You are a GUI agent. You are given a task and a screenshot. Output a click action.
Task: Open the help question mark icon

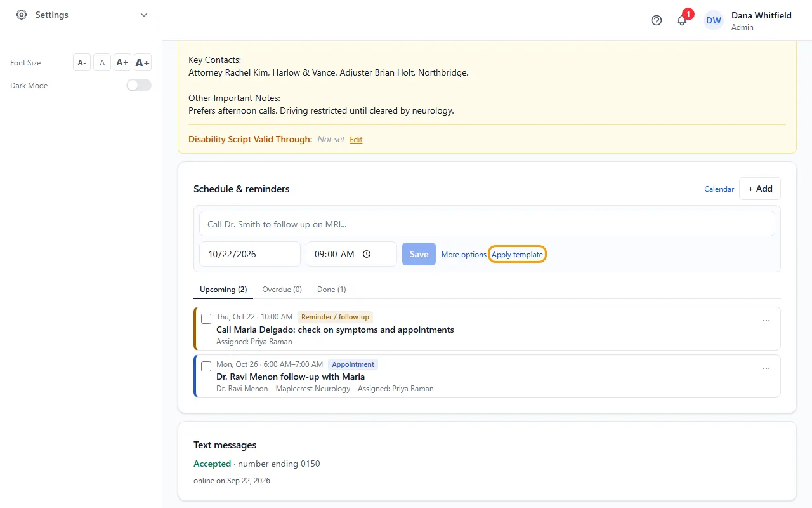click(x=657, y=20)
